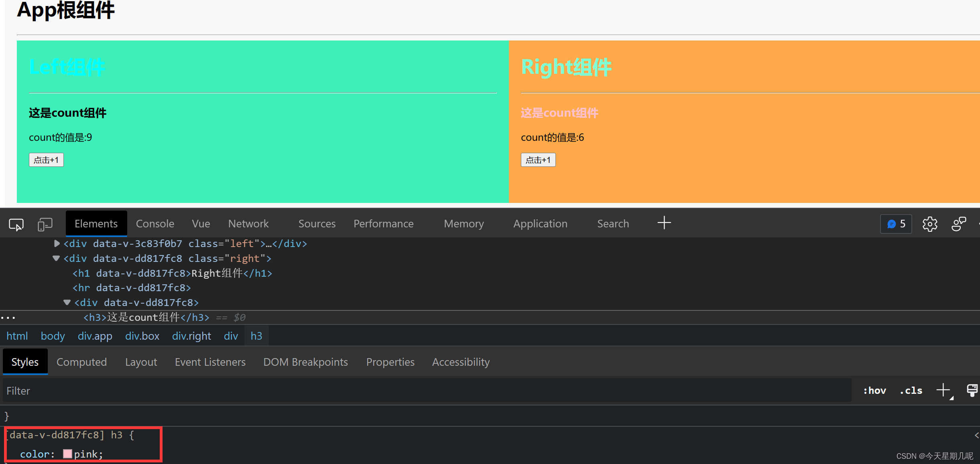Screen dimensions: 980x464
Task: Click the 点击+1 button in Right component
Action: (x=538, y=160)
